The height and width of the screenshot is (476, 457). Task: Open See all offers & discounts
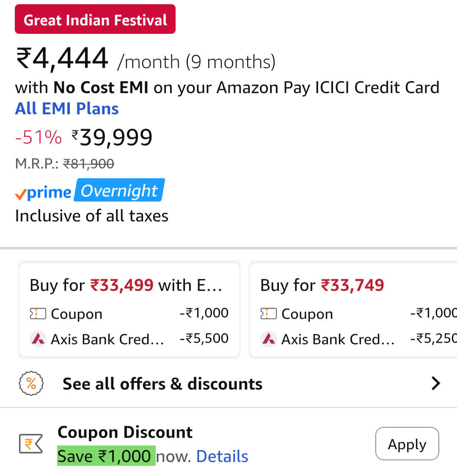[x=162, y=384]
